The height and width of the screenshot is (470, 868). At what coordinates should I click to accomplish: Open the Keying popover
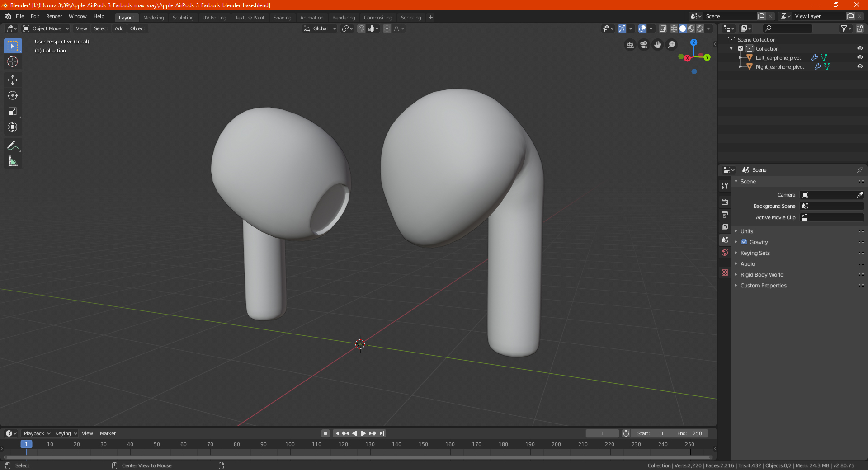66,433
